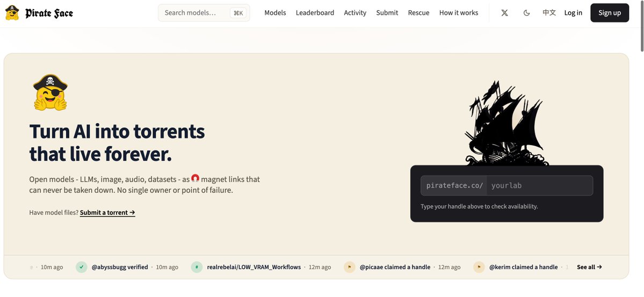Open How it works page
Screen dimensions: 644x297
459,13
